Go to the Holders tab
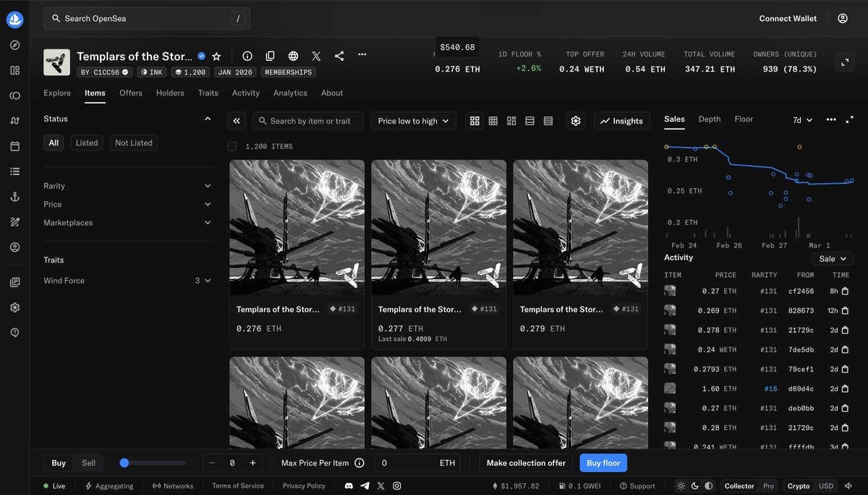 pyautogui.click(x=170, y=93)
